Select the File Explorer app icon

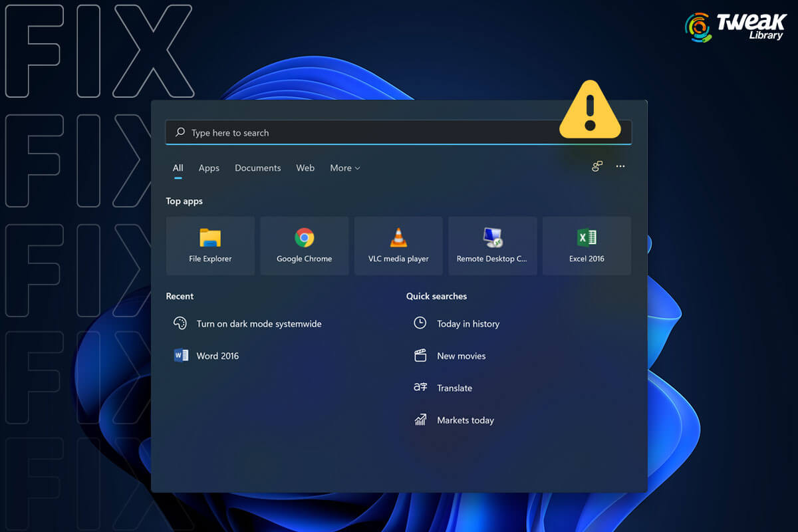click(210, 245)
